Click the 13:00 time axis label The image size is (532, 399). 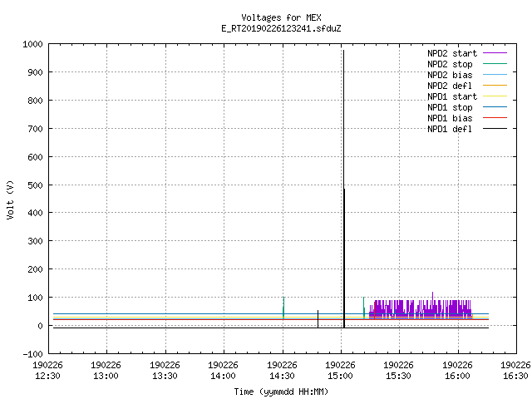point(106,376)
